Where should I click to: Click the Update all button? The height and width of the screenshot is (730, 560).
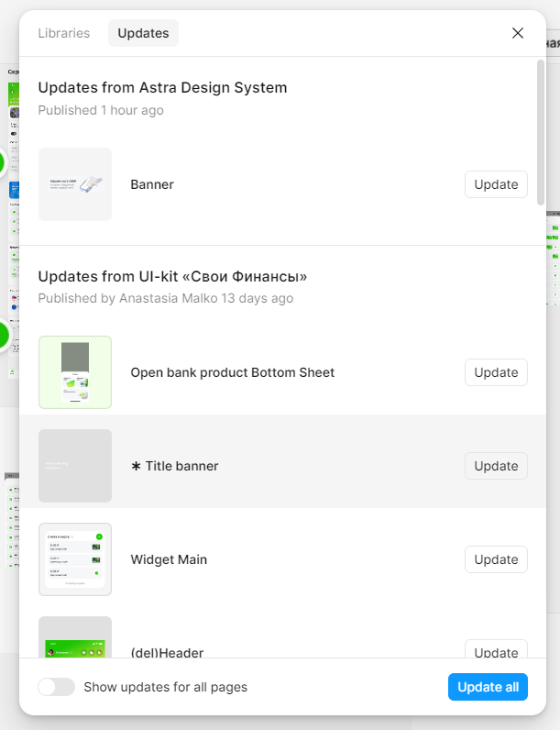(x=488, y=687)
